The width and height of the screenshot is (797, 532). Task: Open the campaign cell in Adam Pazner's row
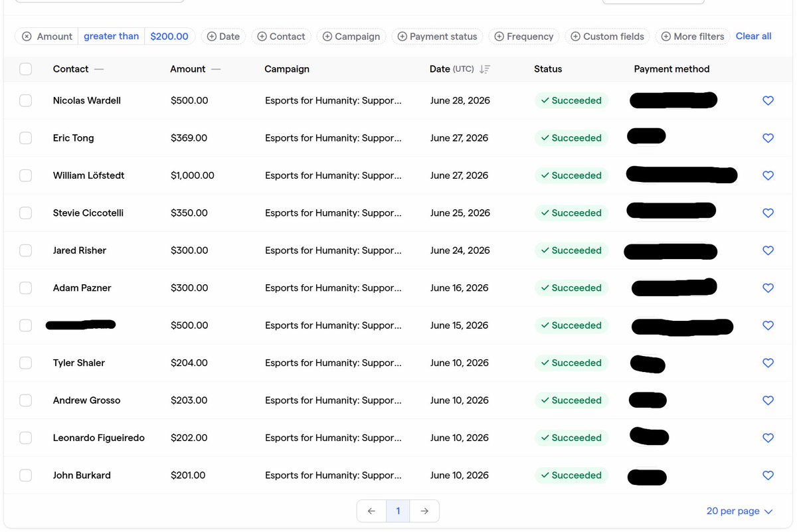(x=333, y=288)
